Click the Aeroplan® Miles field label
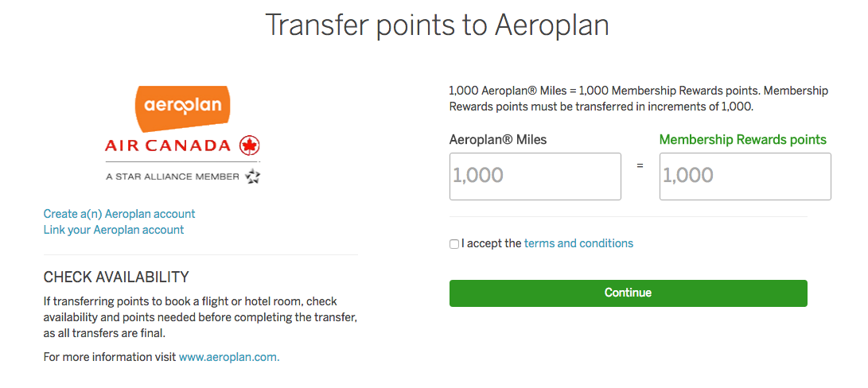 [x=498, y=140]
